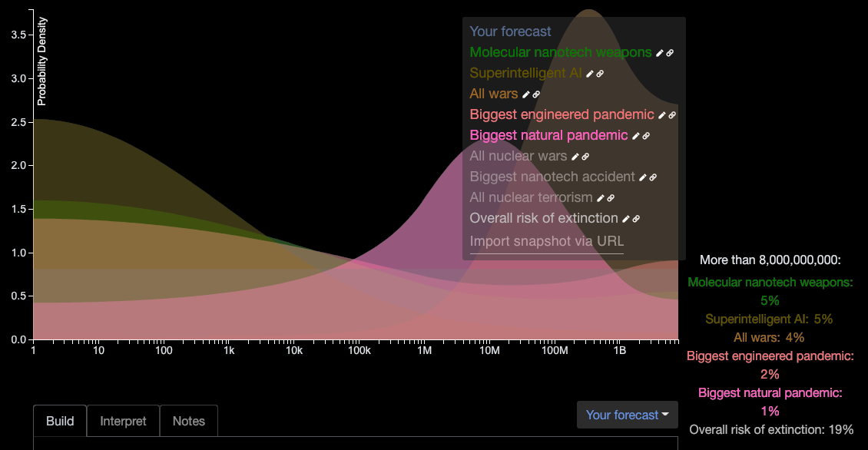Toggle the All nuclear wars forecast
Image resolution: width=868 pixels, height=450 pixels.
(518, 156)
